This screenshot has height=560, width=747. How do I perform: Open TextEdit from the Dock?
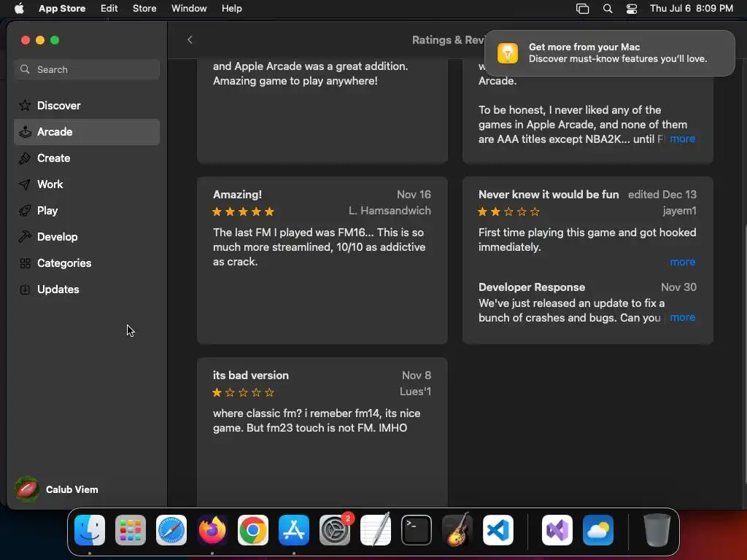tap(376, 530)
